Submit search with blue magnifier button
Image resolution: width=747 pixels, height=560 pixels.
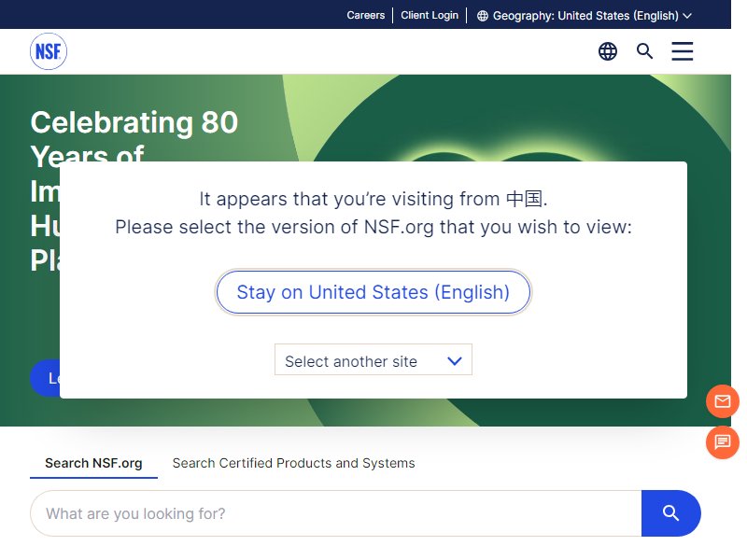(x=670, y=513)
